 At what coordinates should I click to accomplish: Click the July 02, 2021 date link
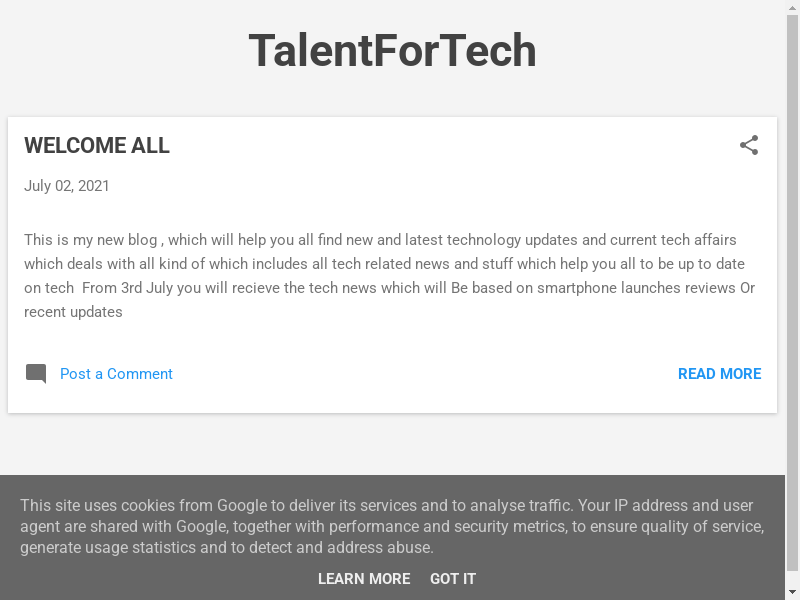pyautogui.click(x=67, y=186)
